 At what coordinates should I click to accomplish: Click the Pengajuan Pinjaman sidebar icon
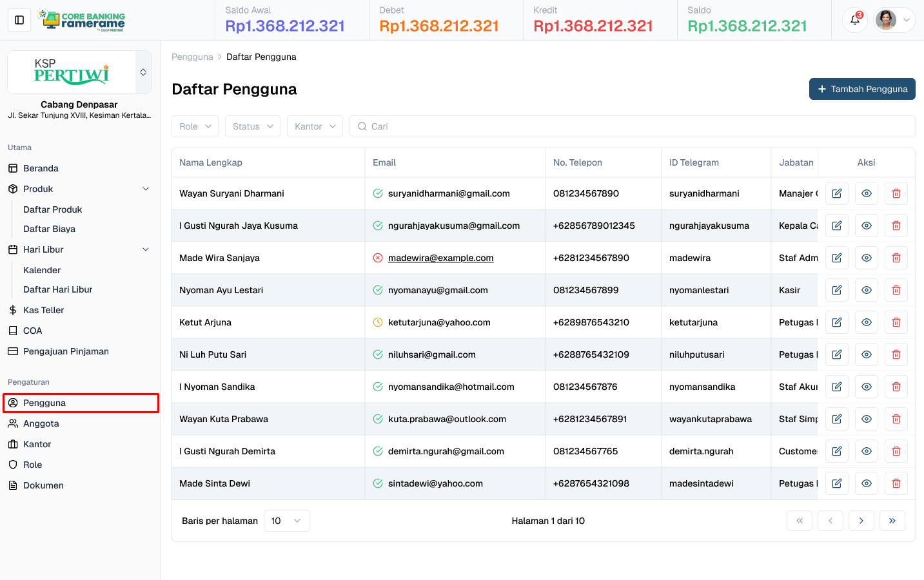point(14,351)
